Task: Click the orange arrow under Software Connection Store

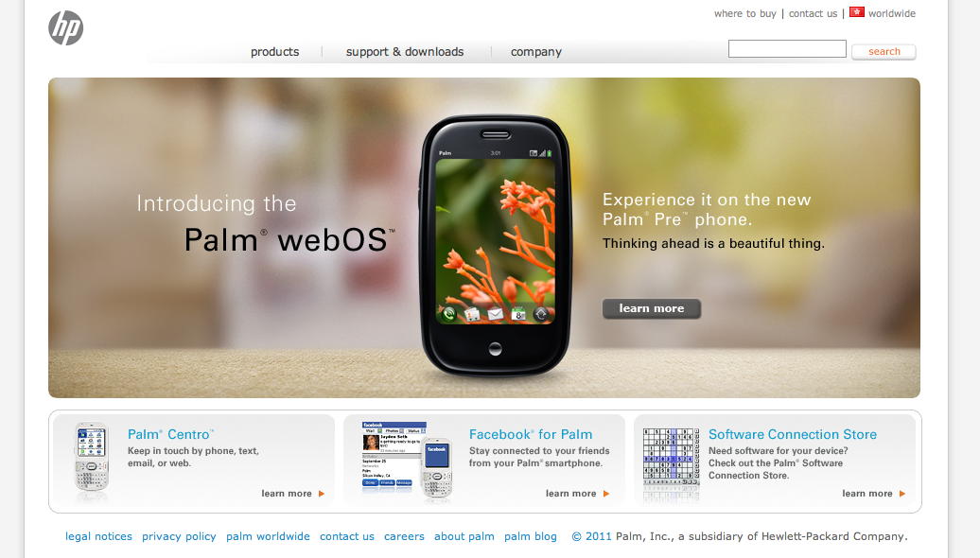Action: [x=901, y=494]
